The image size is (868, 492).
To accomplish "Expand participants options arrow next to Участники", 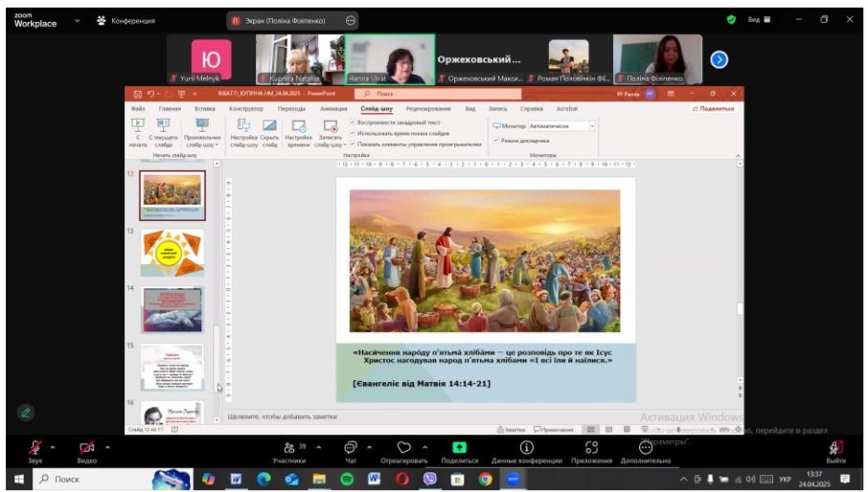I will [319, 447].
